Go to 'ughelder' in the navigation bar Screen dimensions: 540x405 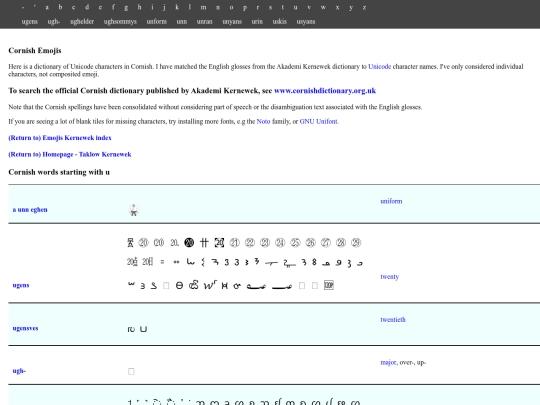(82, 21)
